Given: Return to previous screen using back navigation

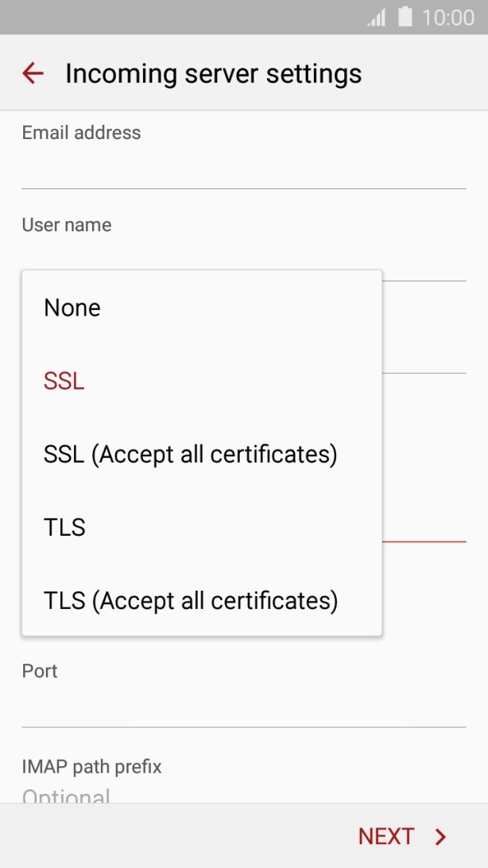Looking at the screenshot, I should coord(32,73).
